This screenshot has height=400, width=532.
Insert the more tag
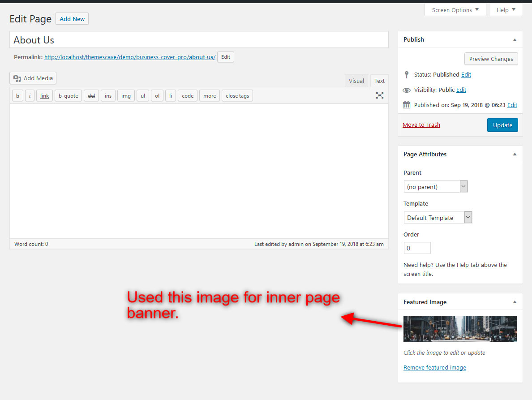(210, 96)
